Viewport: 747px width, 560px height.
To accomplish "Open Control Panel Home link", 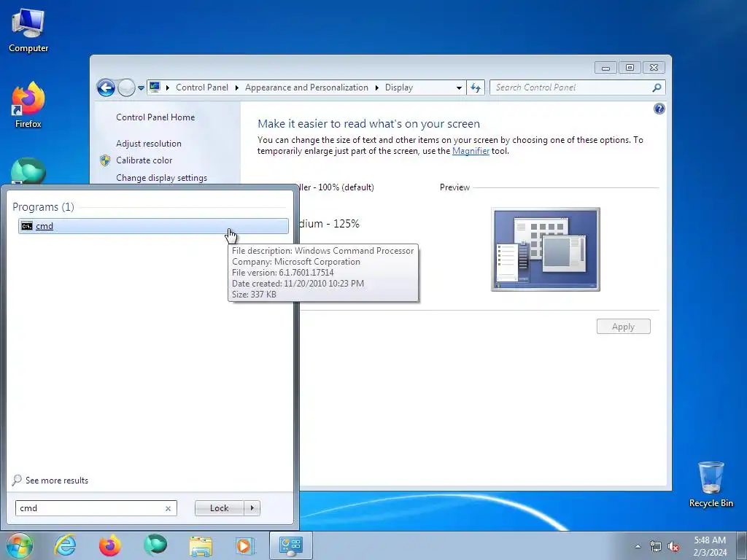I will (155, 117).
